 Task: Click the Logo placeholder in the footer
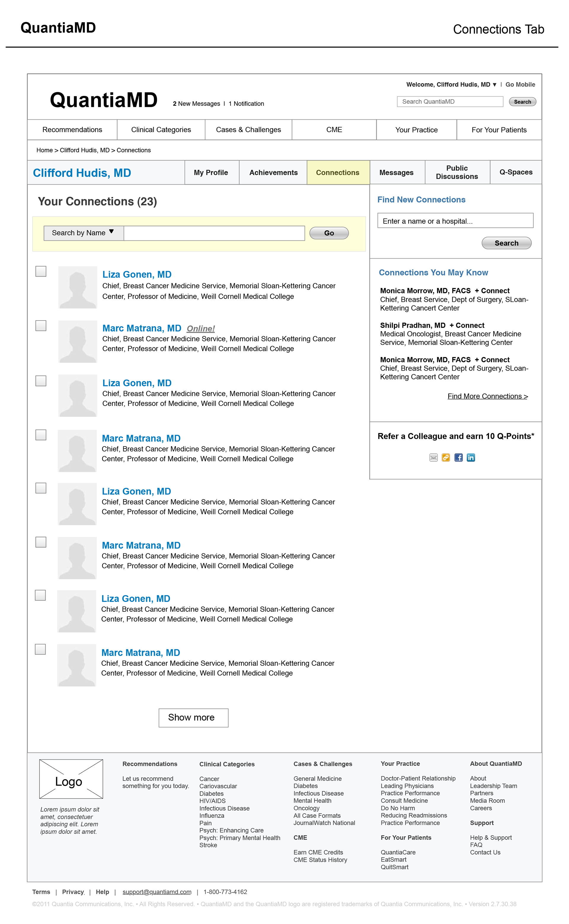tap(71, 779)
